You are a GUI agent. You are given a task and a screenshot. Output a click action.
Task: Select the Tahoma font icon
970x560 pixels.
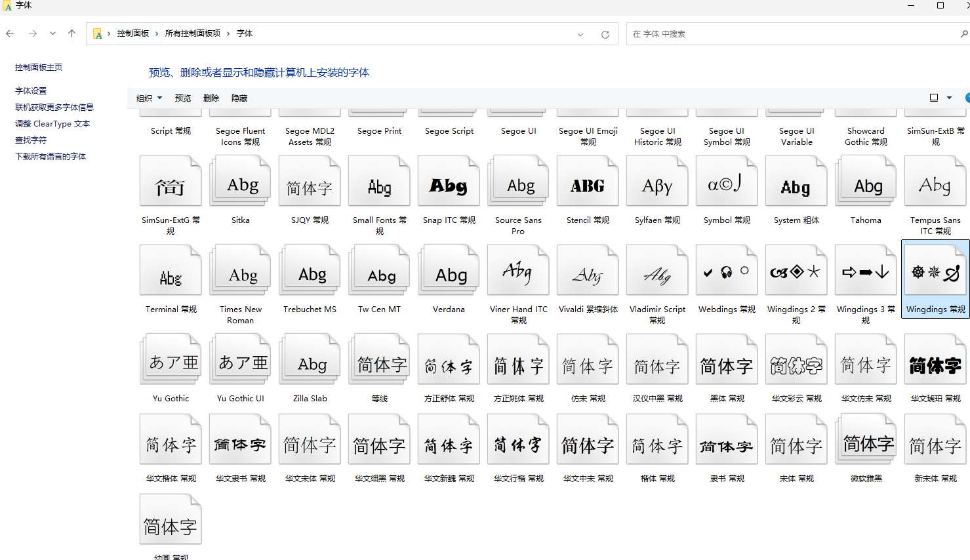866,182
